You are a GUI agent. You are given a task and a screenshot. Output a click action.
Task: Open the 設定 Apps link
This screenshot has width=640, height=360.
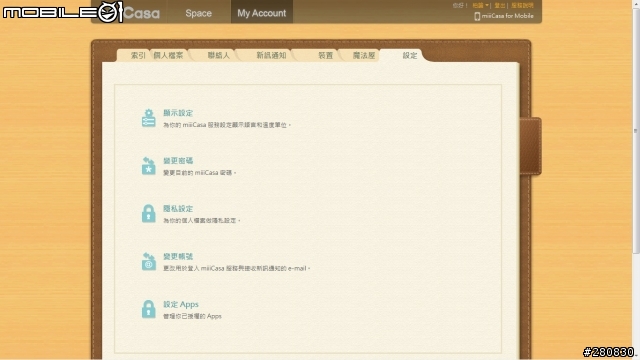(181, 304)
